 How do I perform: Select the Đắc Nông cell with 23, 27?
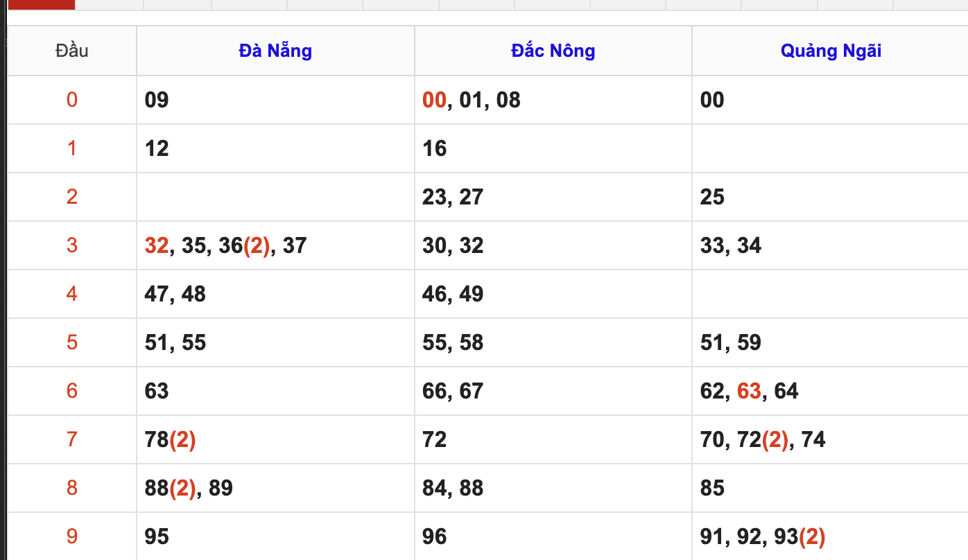[453, 197]
